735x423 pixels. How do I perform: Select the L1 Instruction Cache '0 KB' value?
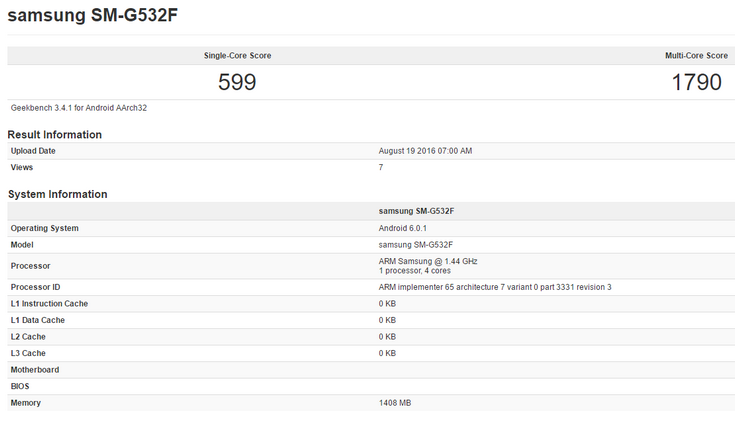pos(387,303)
